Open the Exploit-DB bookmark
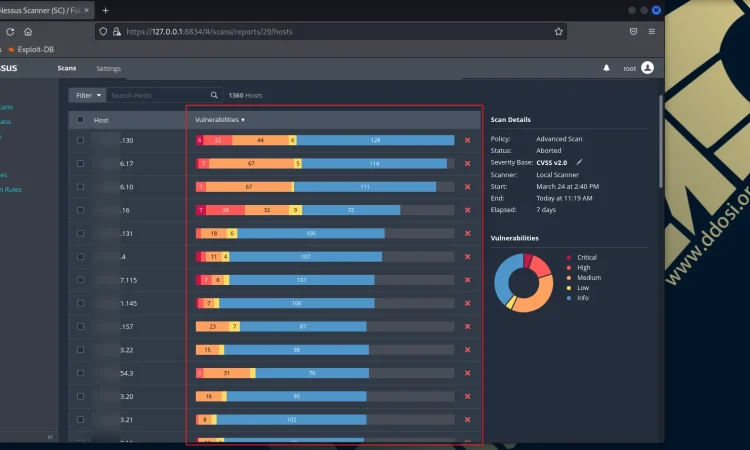This screenshot has width=750, height=450. point(31,49)
